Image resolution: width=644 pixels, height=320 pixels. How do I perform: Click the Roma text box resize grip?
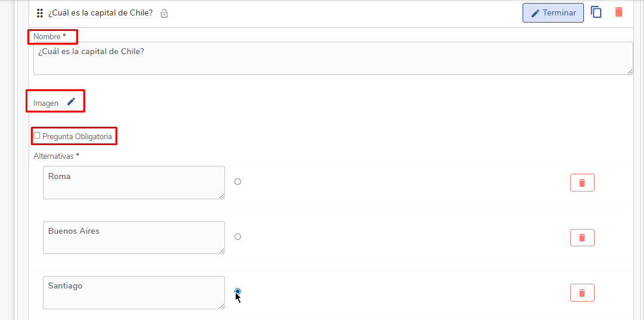222,196
